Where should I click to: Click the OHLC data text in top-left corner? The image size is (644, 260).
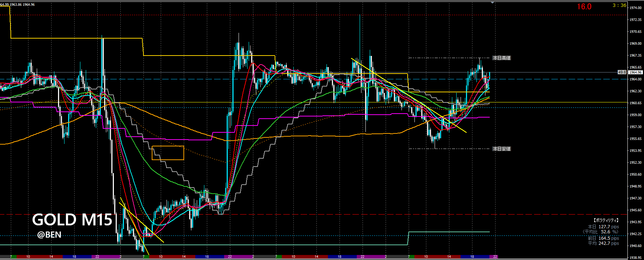click(x=17, y=5)
